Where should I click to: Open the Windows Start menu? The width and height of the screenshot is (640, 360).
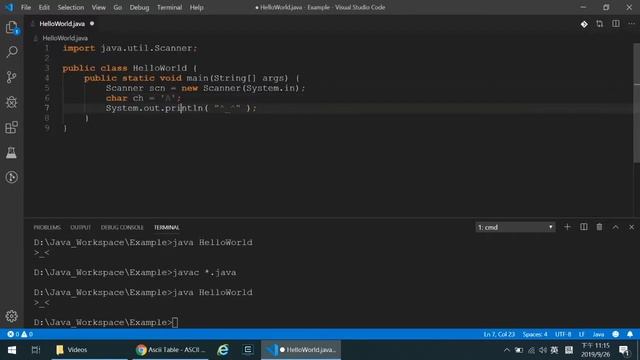(x=12, y=350)
